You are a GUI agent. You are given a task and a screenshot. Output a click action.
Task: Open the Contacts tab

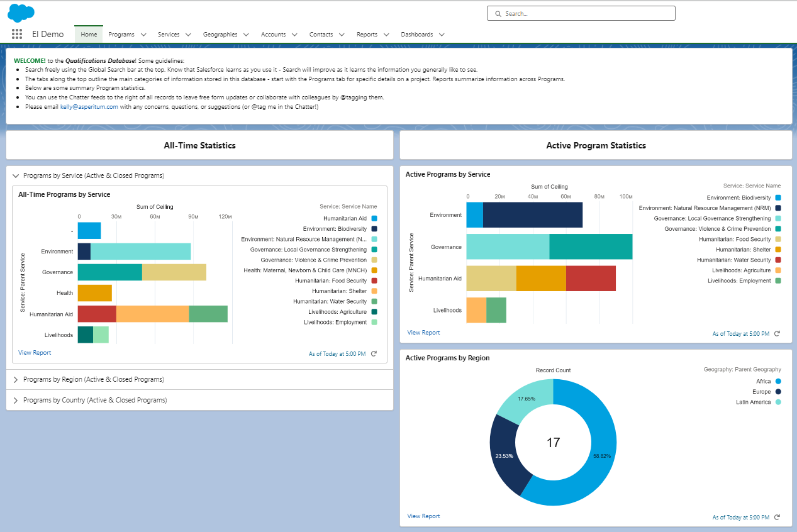coord(321,35)
